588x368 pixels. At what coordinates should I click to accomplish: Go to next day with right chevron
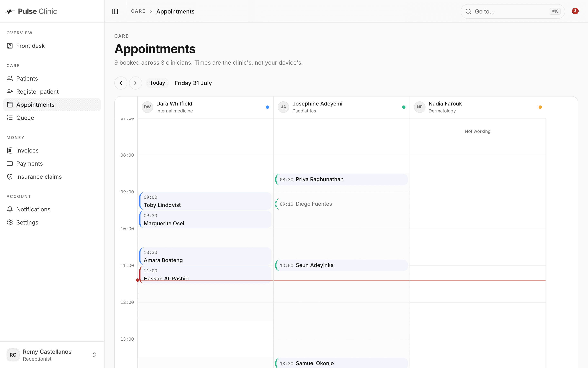(x=136, y=83)
